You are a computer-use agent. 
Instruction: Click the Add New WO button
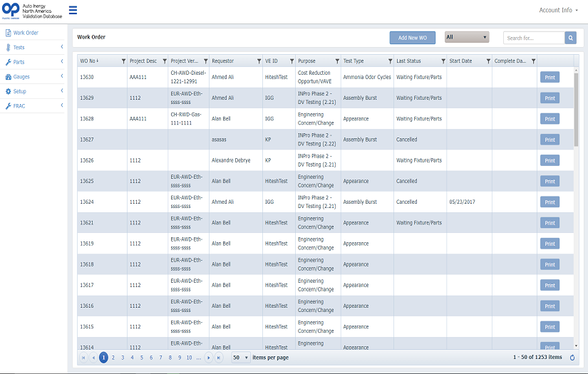[x=413, y=38]
